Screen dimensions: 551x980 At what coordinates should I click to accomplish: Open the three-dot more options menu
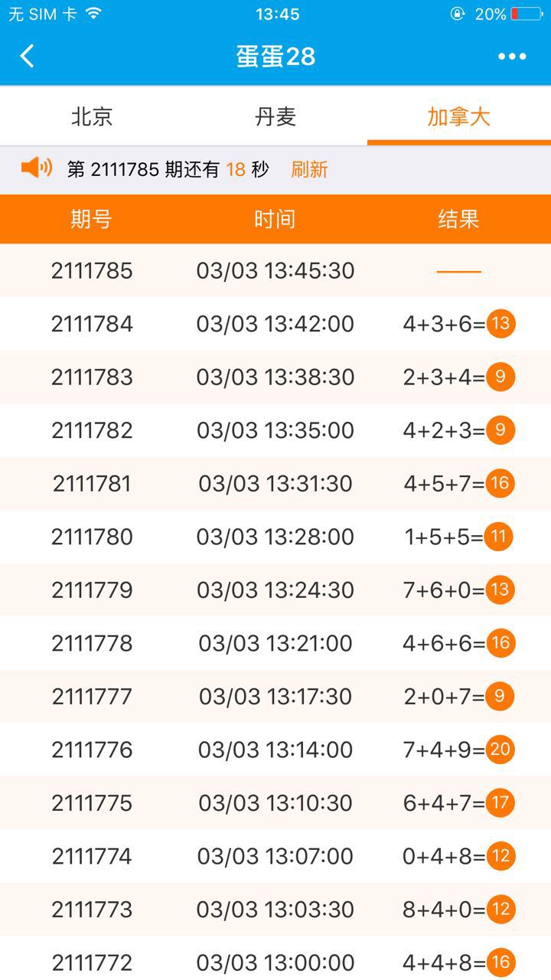pos(512,57)
